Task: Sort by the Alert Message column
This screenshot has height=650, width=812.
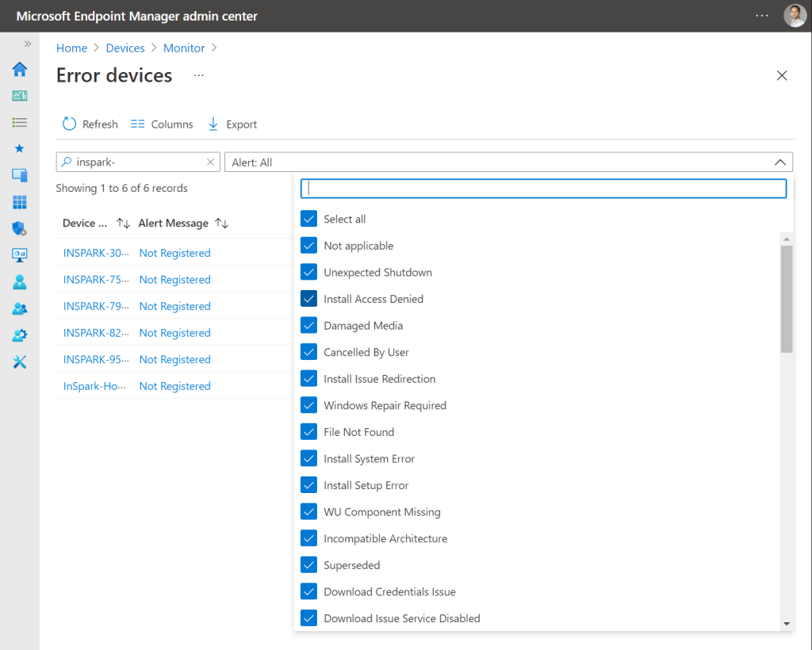Action: [x=222, y=224]
